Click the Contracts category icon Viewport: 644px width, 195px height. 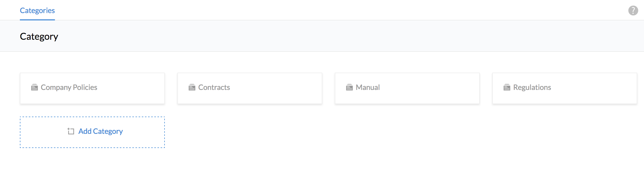click(x=192, y=87)
